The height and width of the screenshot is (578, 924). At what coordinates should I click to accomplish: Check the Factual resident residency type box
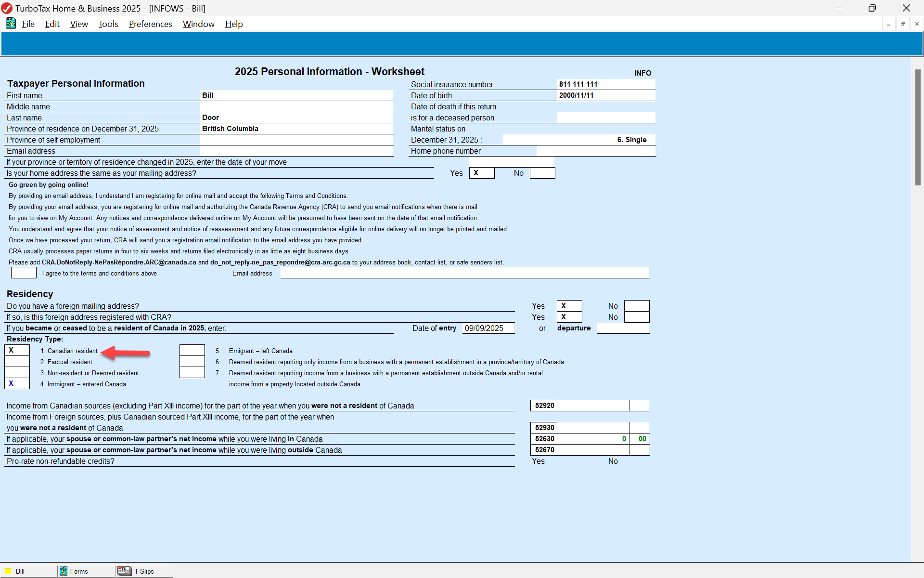(17, 362)
